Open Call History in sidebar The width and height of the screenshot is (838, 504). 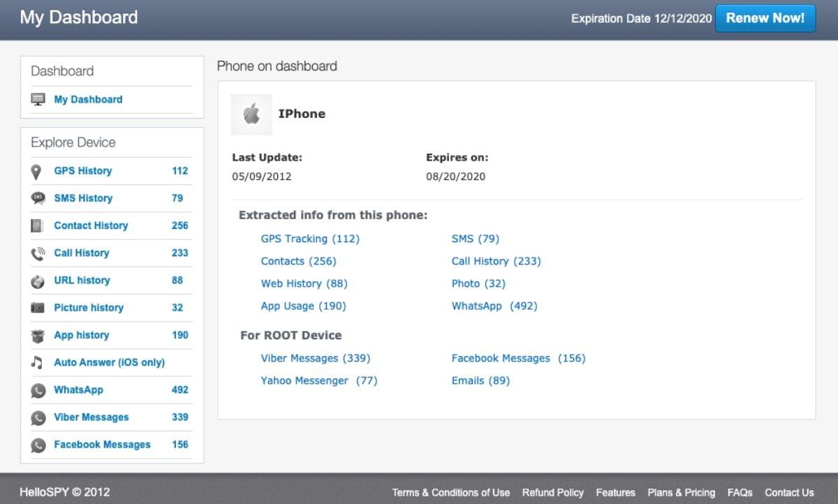pos(81,253)
